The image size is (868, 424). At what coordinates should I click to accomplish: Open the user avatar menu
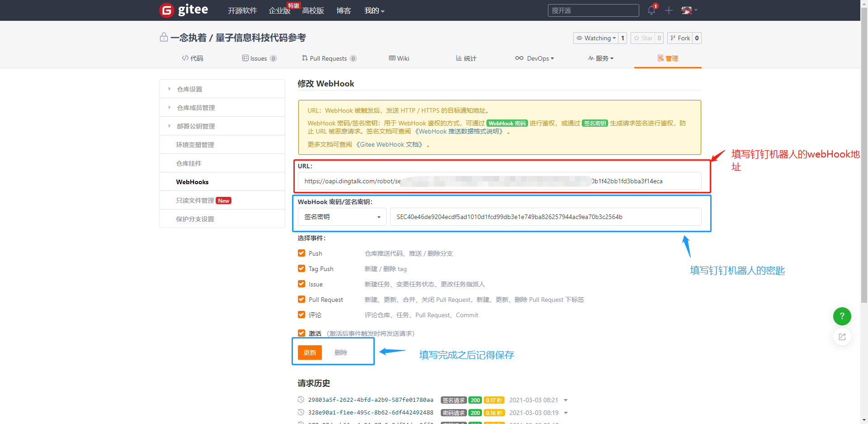[689, 10]
